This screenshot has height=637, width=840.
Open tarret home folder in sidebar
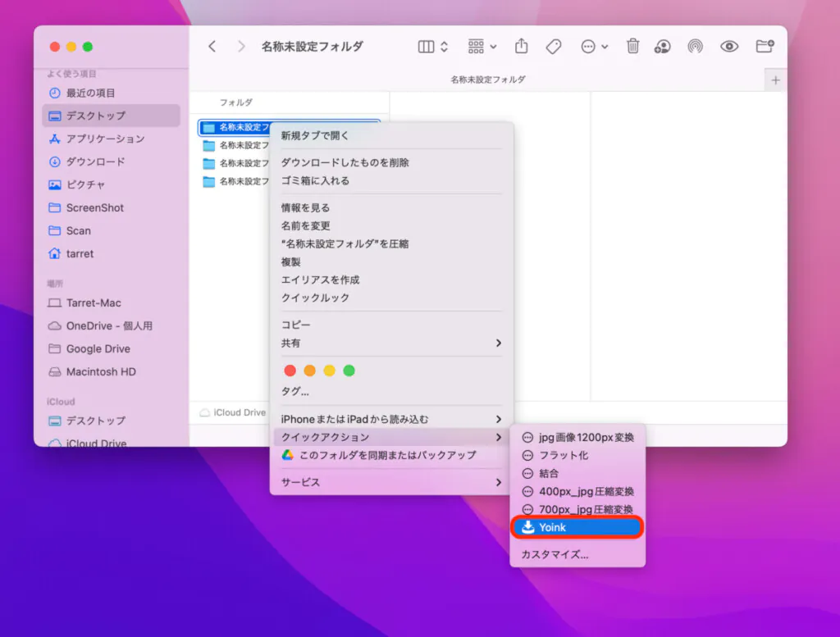tap(111, 253)
